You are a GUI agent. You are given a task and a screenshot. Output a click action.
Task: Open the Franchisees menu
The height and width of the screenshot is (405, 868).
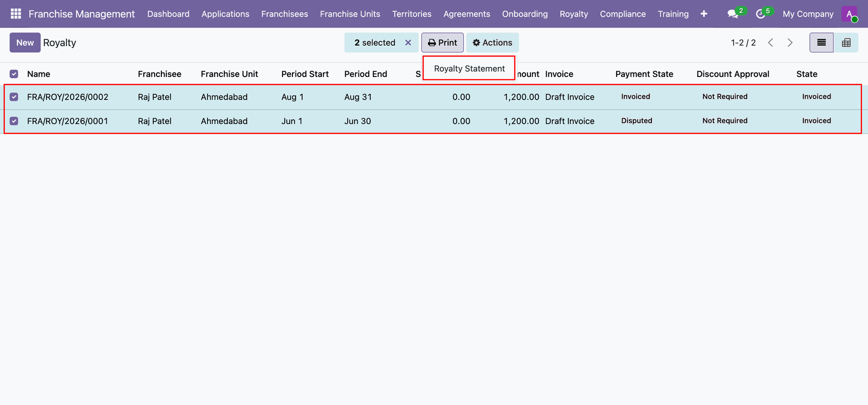click(x=284, y=14)
